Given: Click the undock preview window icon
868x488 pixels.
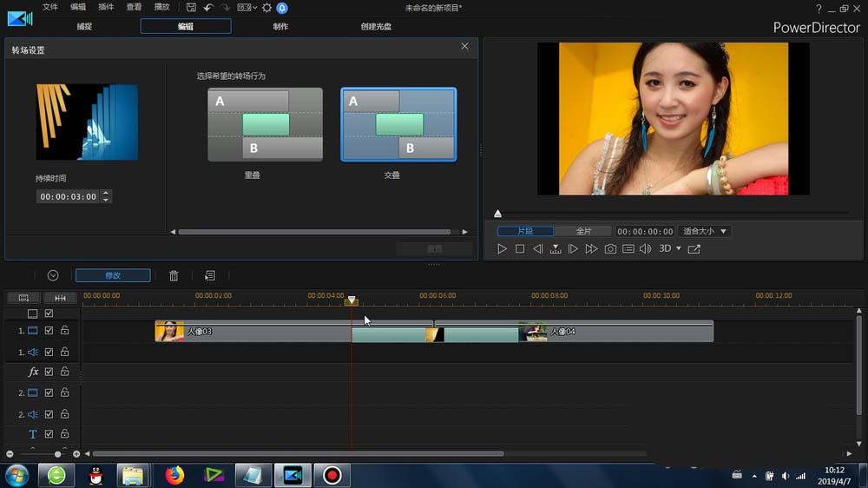Looking at the screenshot, I should click(x=694, y=249).
